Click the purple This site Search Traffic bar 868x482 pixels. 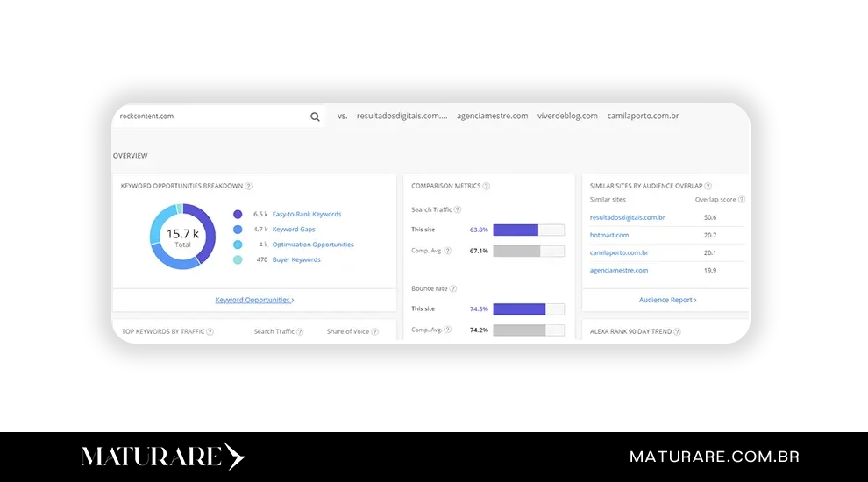[x=516, y=230]
